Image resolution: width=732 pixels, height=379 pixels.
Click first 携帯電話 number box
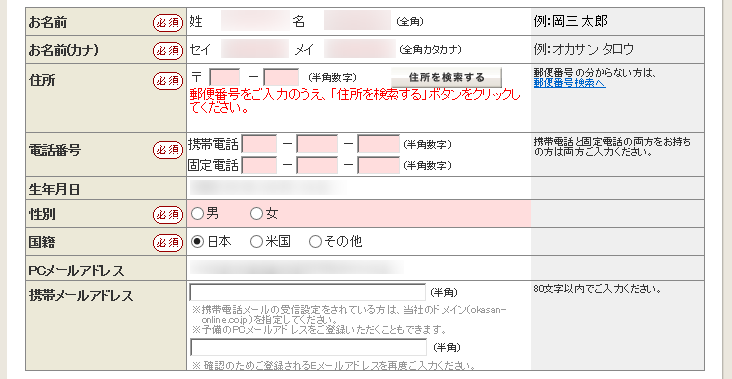point(259,144)
